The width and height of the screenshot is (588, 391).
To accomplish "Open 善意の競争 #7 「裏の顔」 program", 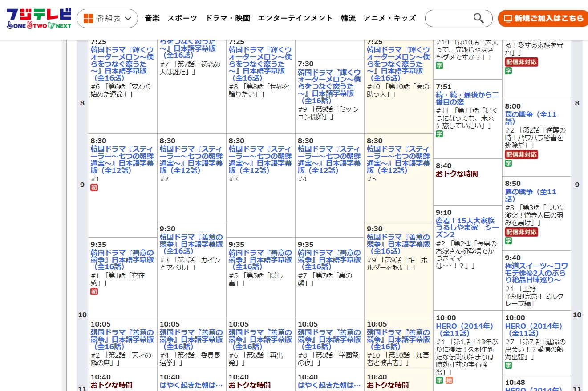I will click(x=329, y=259).
